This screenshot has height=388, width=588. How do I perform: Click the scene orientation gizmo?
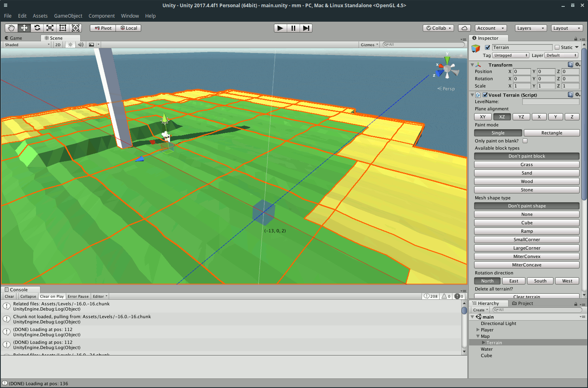point(447,69)
